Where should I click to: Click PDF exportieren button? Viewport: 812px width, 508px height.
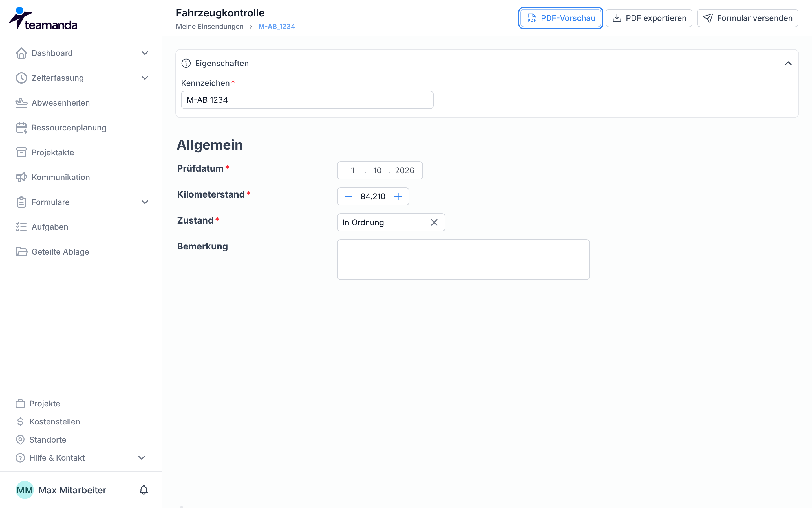(649, 18)
